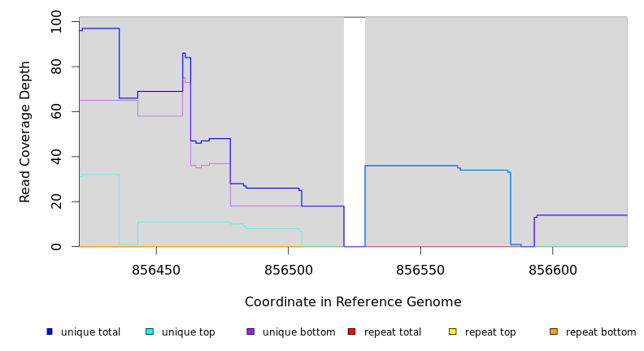Image resolution: width=644 pixels, height=351 pixels.
Task: Select the 'unique bottom' legend label
Action: tap(298, 332)
